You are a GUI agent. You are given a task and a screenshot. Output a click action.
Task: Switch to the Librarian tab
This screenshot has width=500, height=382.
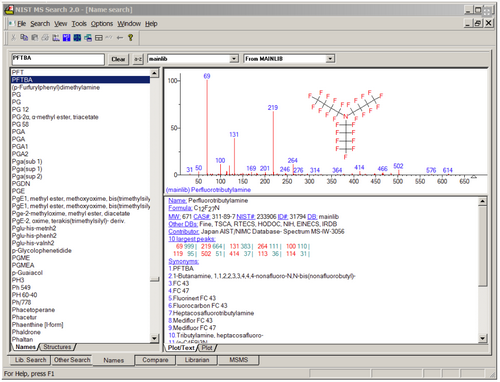click(x=197, y=360)
